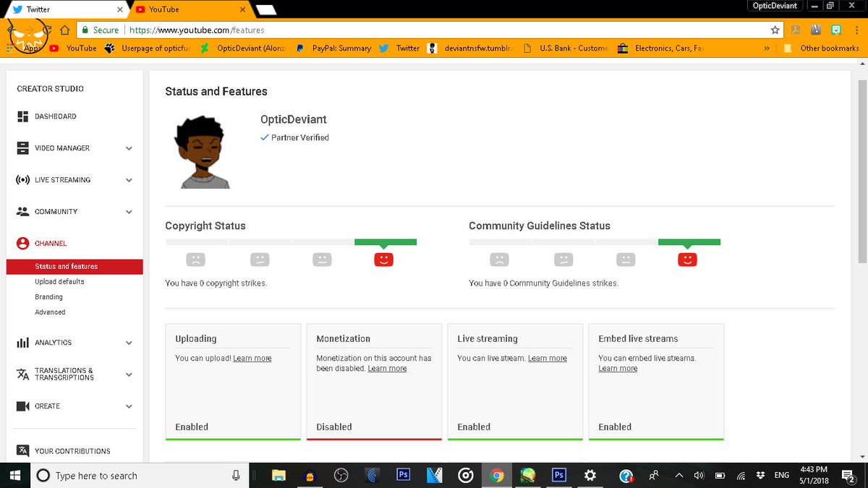The image size is (868, 488).
Task: Click the Translations & Transcriptions icon
Action: point(22,374)
